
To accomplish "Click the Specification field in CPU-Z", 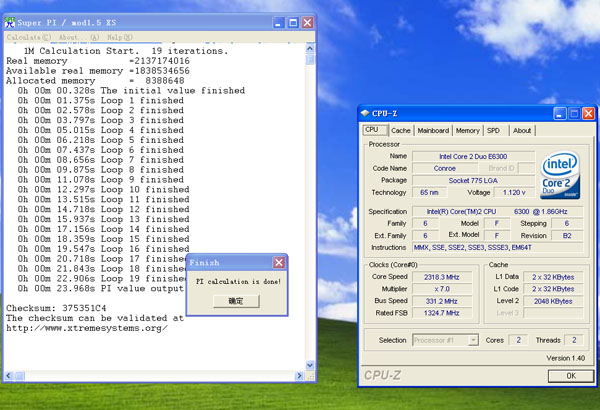I will (x=497, y=211).
